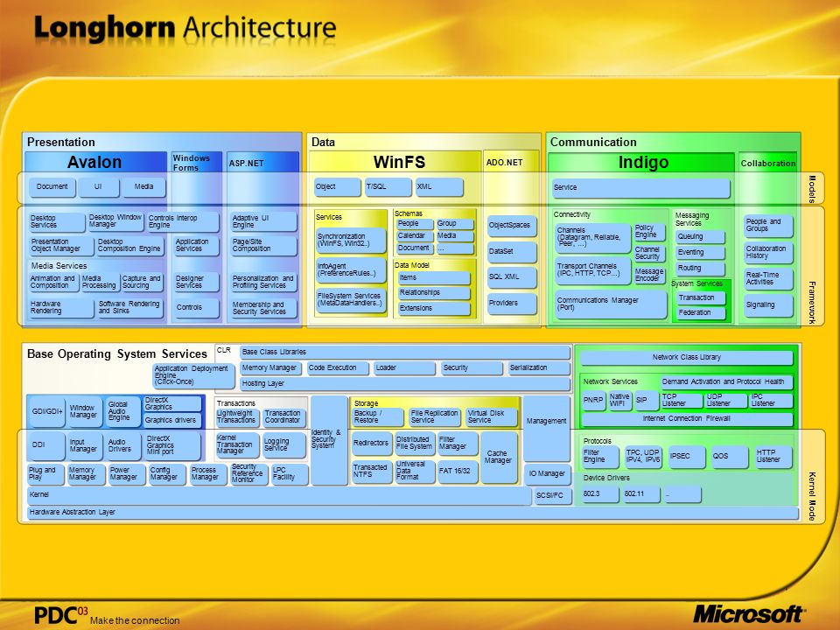The height and width of the screenshot is (630, 840).
Task: Select the Collaboration column header
Action: coord(767,163)
